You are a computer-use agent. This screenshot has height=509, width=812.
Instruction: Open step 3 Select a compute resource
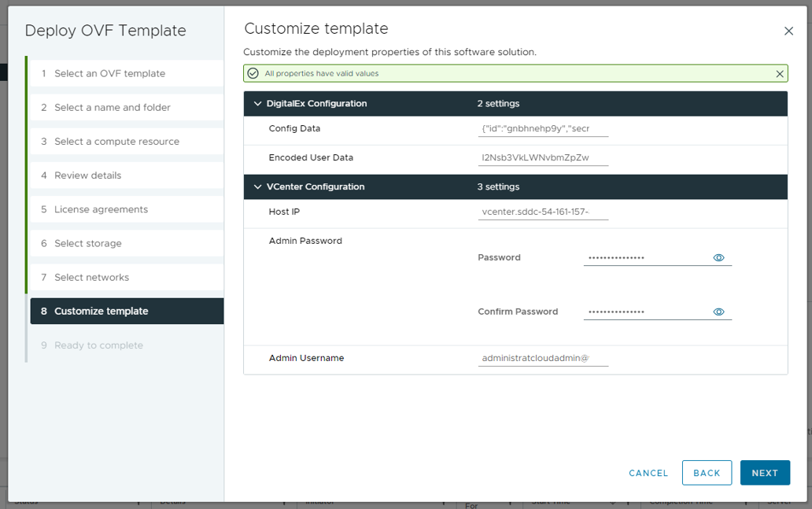(116, 142)
